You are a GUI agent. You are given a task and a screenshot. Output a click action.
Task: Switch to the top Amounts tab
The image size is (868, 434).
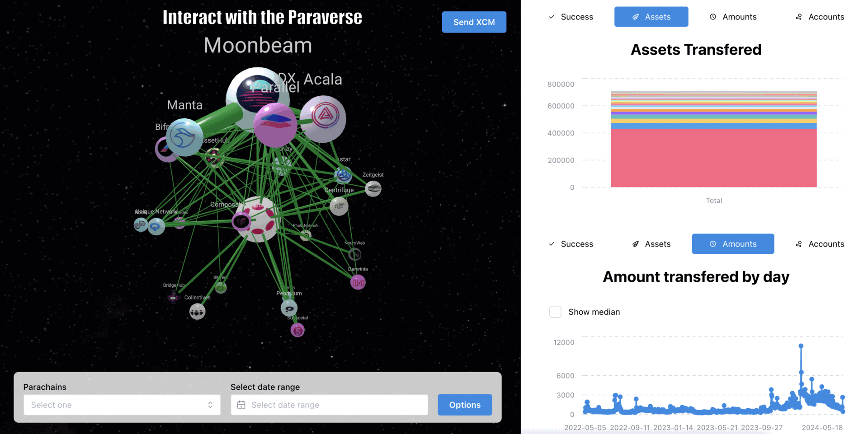coord(733,17)
